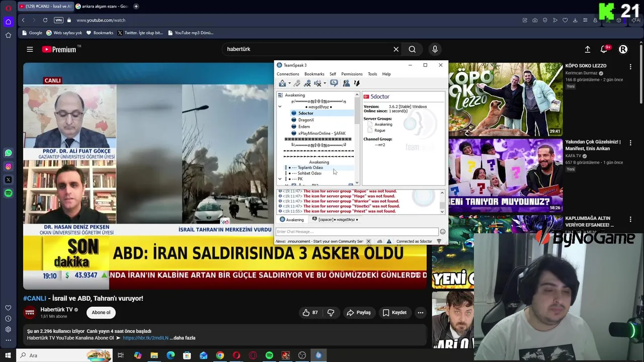Image resolution: width=644 pixels, height=362 pixels.
Task: Reload page in Opera browser
Action: click(45, 20)
